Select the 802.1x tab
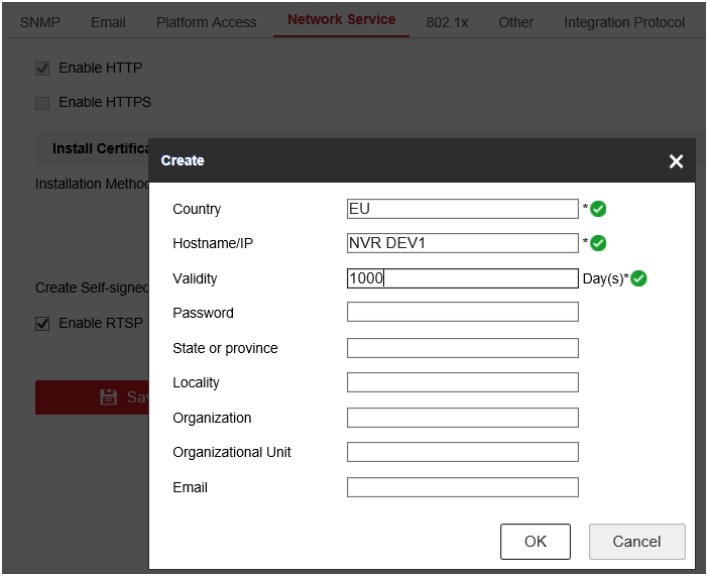 447,22
